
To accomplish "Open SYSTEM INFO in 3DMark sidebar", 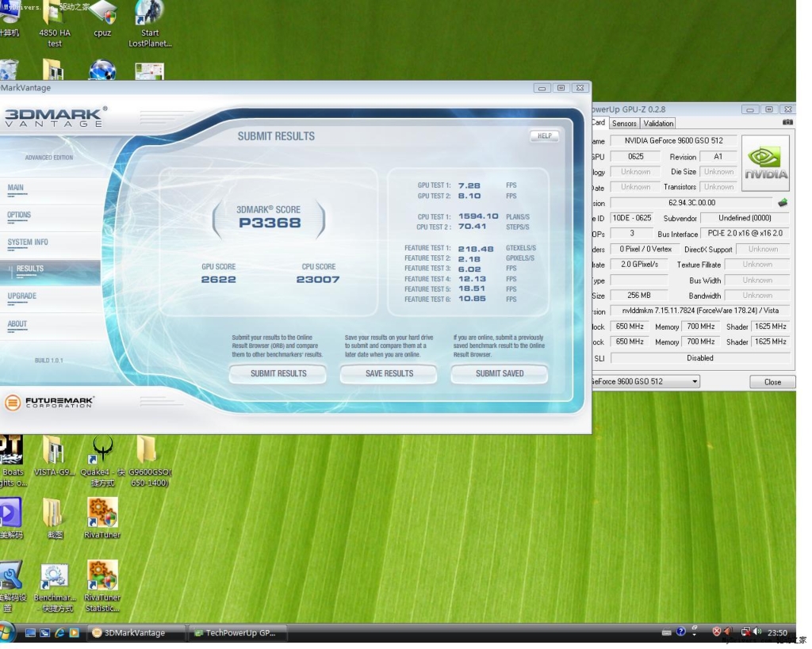I will (28, 242).
